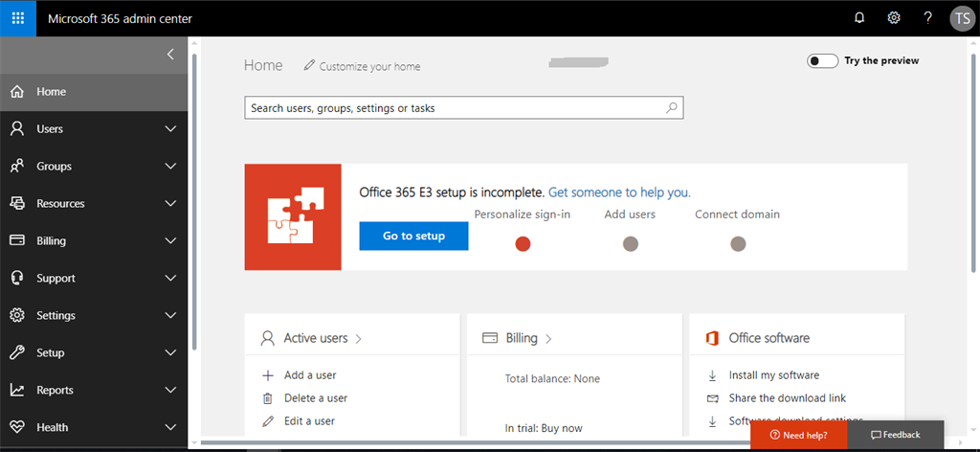Click the pencil icon for Edit a user

pos(268,421)
